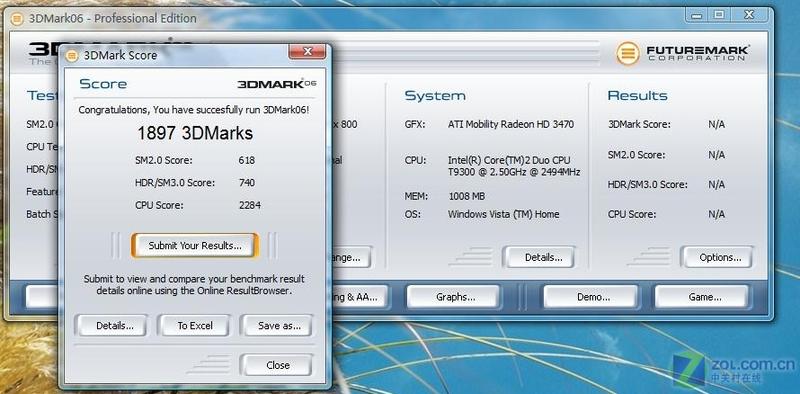Click GFX ATI Mobility Radeon HD 3470 text

511,124
